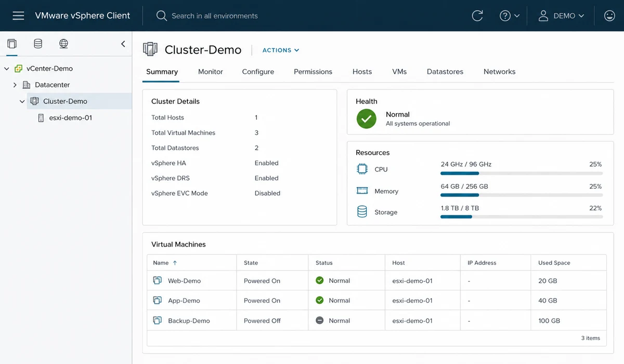Click the Datacenter building icon

(27, 85)
